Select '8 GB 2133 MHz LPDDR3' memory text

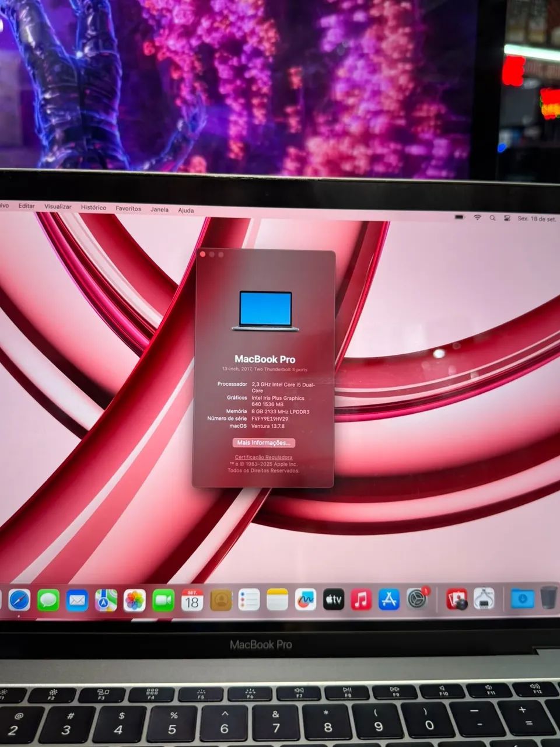pyautogui.click(x=280, y=412)
